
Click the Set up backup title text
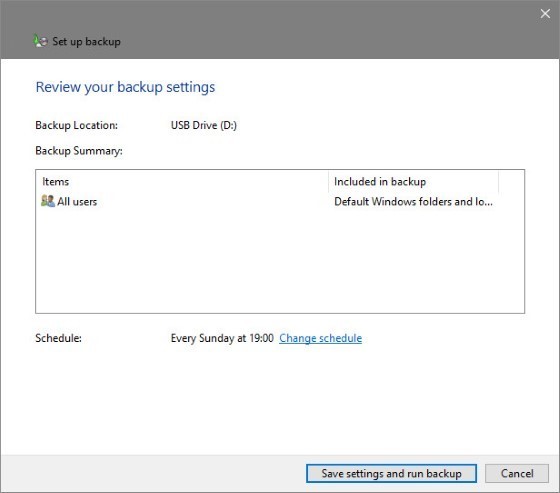pyautogui.click(x=86, y=41)
